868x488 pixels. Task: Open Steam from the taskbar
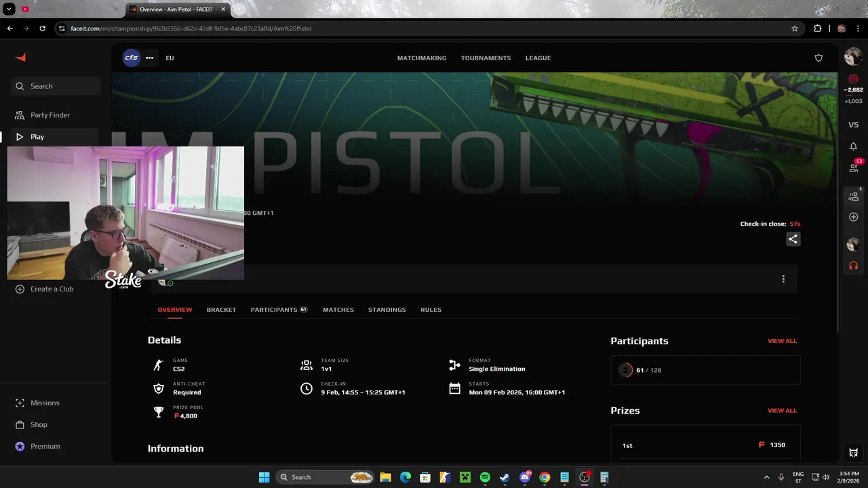click(x=505, y=477)
